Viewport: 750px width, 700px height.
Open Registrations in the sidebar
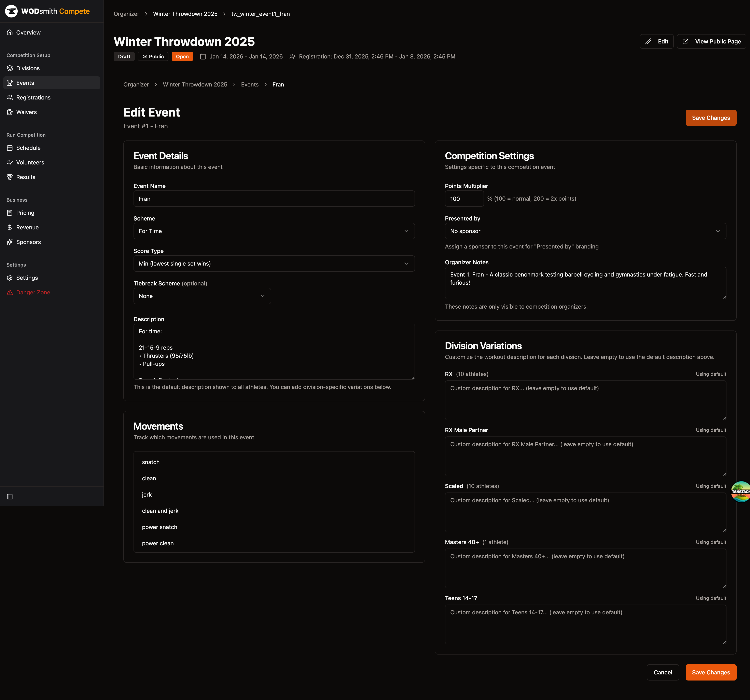point(52,97)
